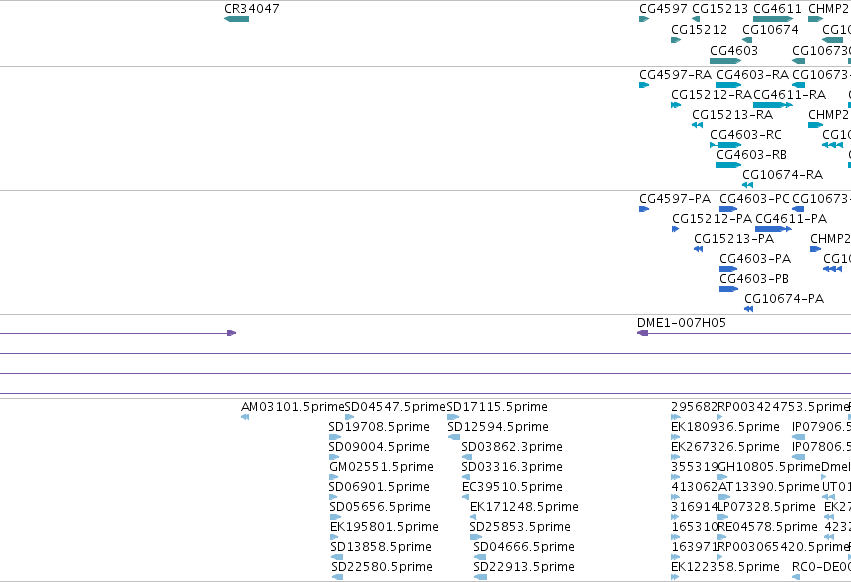The width and height of the screenshot is (851, 582).
Task: Select the CG15213-PA protein label
Action: click(x=734, y=238)
